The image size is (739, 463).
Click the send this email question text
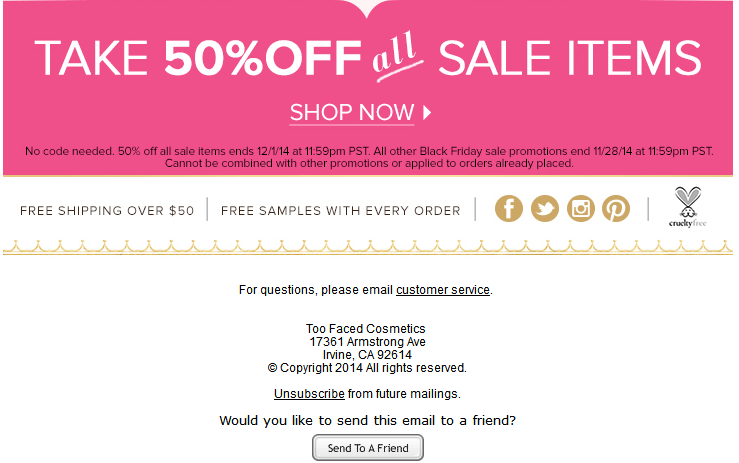click(x=368, y=420)
